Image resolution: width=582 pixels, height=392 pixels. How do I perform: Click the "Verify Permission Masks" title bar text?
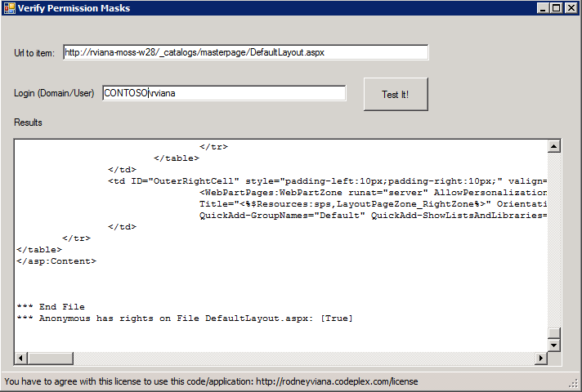pos(74,8)
